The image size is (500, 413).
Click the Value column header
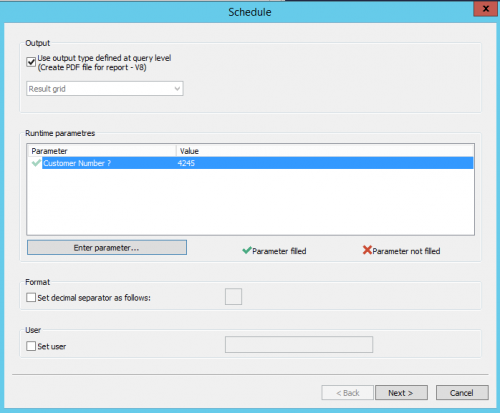(x=325, y=151)
